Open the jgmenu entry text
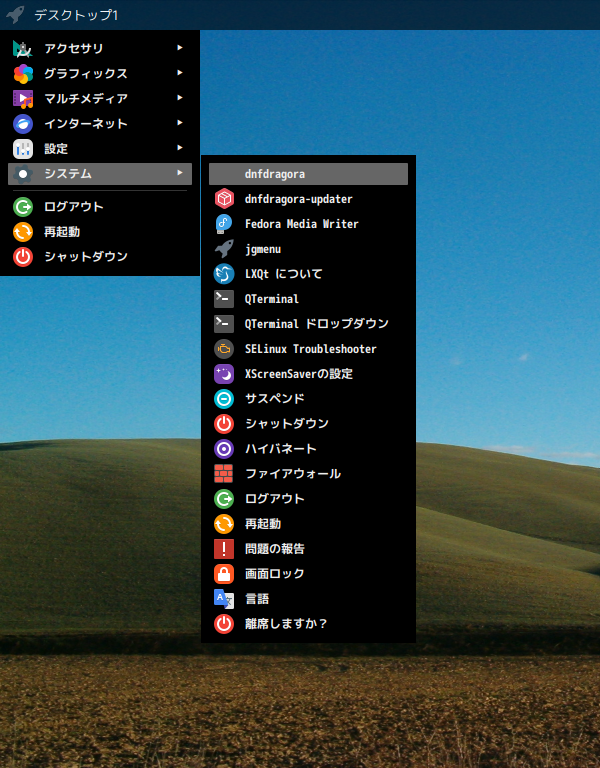 tap(263, 249)
